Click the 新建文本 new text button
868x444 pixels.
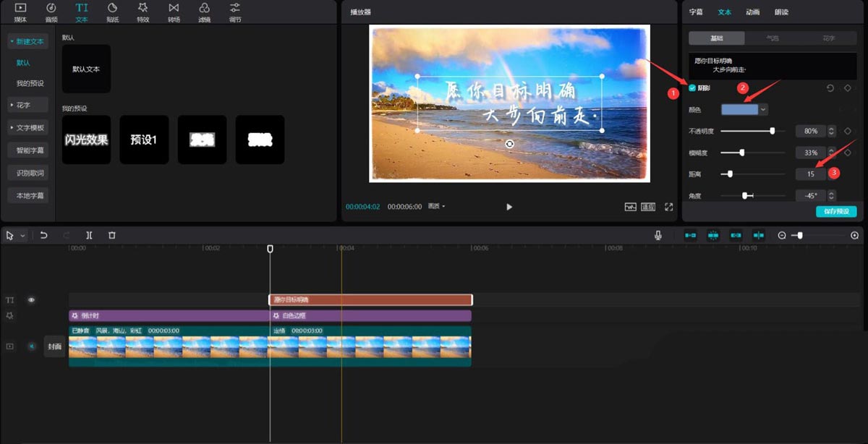point(27,41)
